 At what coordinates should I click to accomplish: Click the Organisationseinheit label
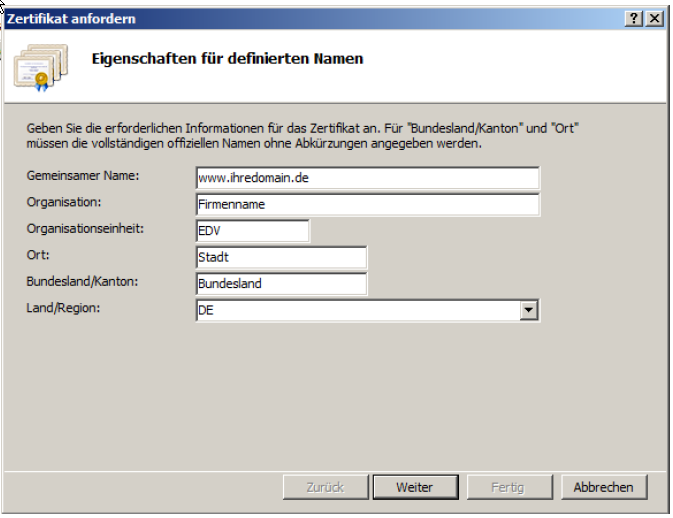pos(85,229)
